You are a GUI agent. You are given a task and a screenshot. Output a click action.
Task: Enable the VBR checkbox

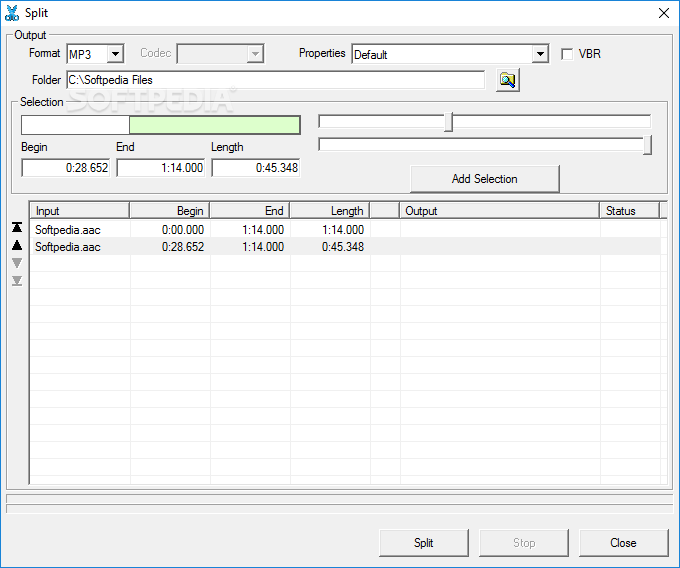pos(567,54)
